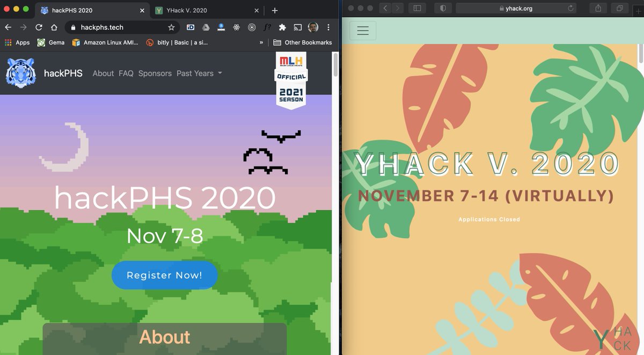Click the About section heading
This screenshot has height=355, width=644.
[x=165, y=337]
